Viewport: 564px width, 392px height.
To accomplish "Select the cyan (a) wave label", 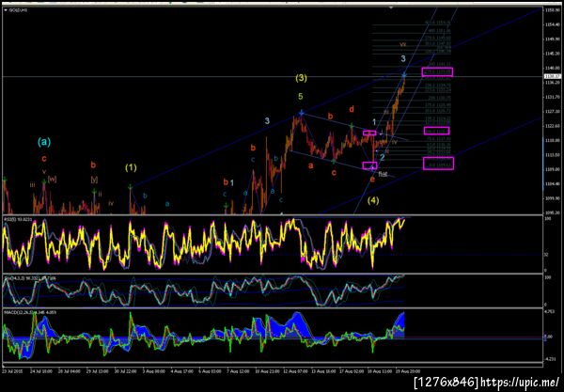I will pyautogui.click(x=44, y=142).
